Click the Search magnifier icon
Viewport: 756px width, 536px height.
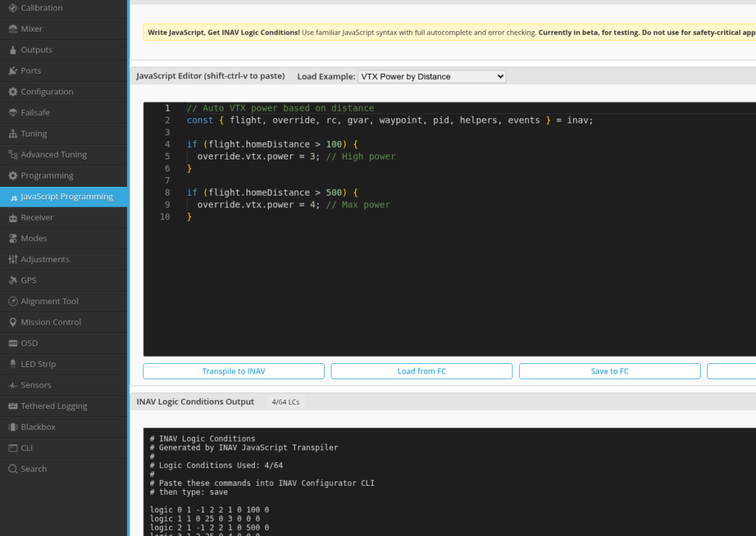pyautogui.click(x=13, y=469)
